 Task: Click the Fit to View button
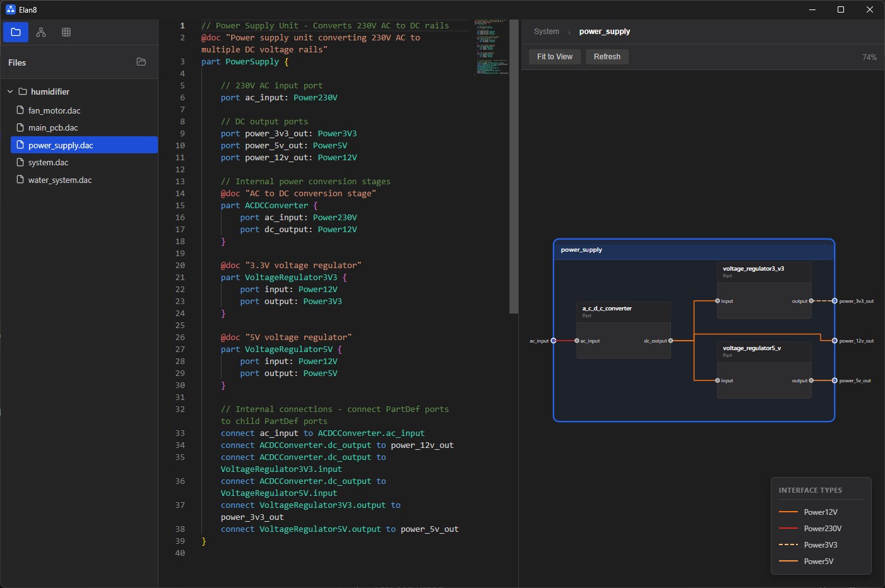[554, 56]
